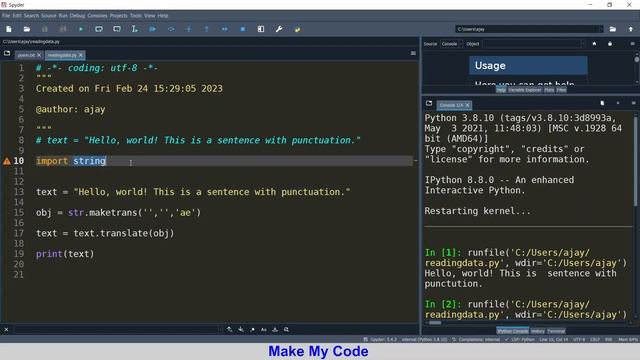Open the PYTHONPATH manager python icon

[x=297, y=29]
